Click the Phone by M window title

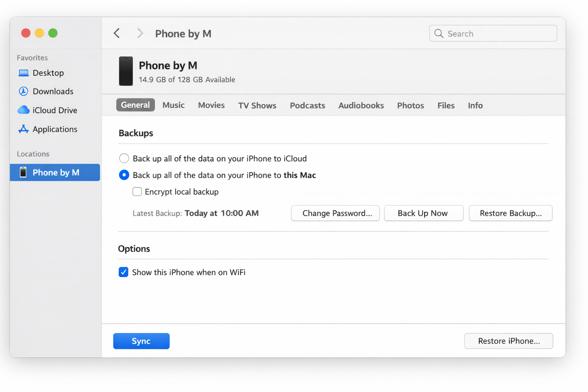coord(183,34)
